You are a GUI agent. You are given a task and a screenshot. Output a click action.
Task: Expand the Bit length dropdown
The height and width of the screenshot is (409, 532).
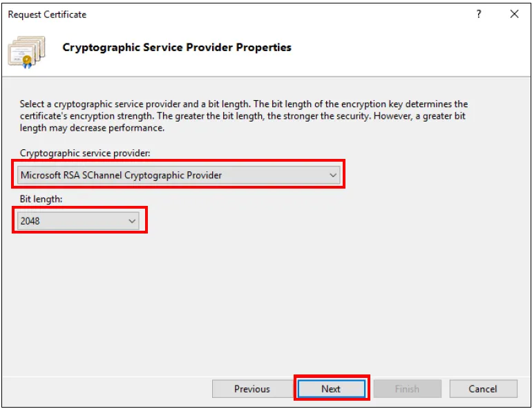[79, 221]
